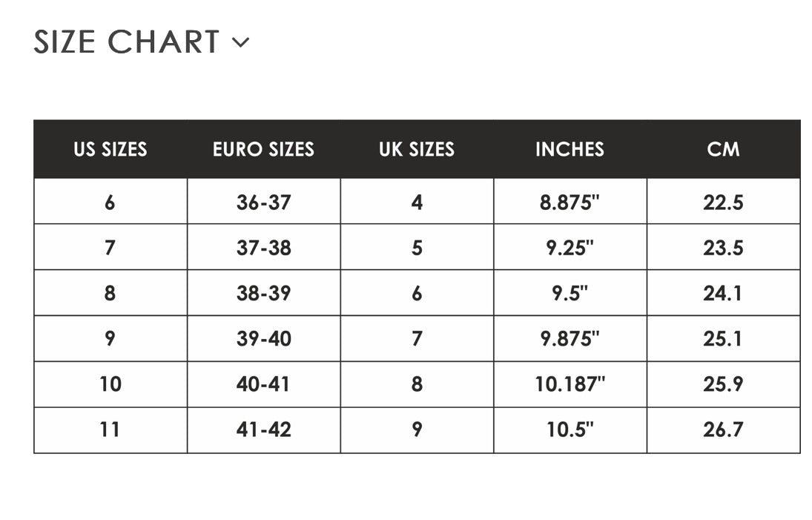Select the US SIZES column header
812x520 pixels.
click(110, 149)
